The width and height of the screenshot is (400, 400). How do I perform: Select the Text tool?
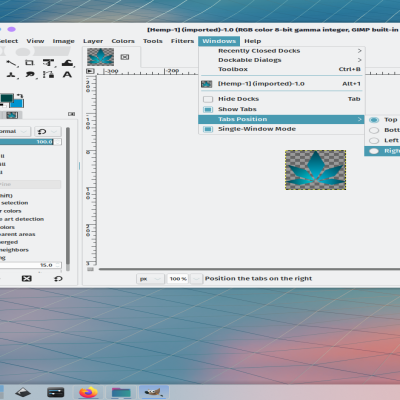tap(67, 75)
